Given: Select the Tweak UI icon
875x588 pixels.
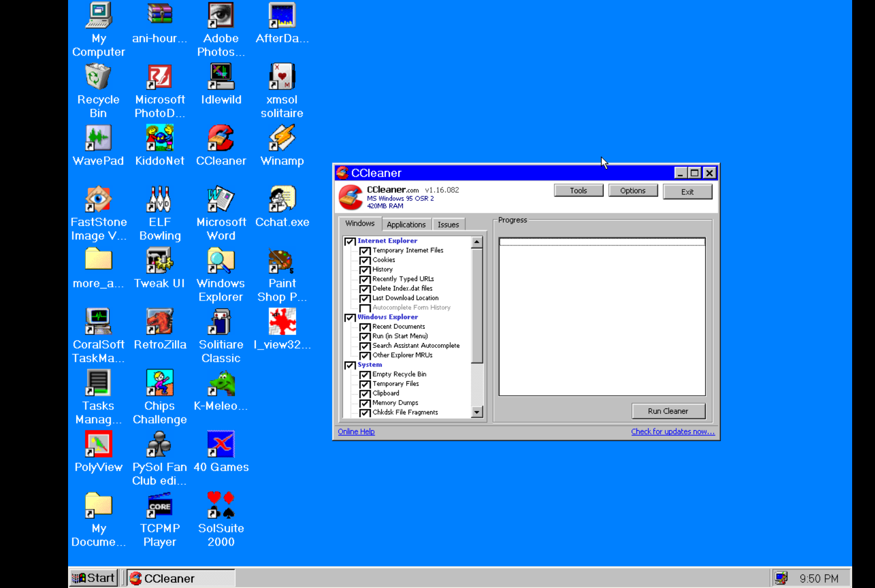Looking at the screenshot, I should [x=160, y=260].
